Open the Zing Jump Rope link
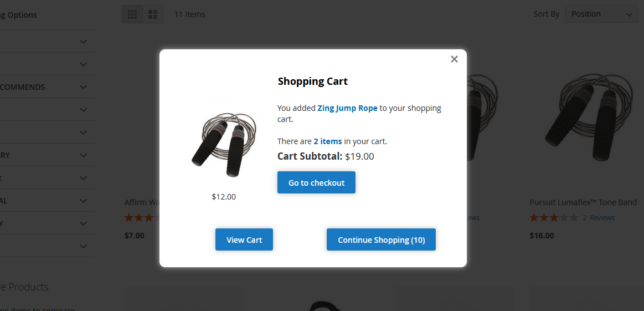Screen dimensions: 644x311 [x=347, y=108]
